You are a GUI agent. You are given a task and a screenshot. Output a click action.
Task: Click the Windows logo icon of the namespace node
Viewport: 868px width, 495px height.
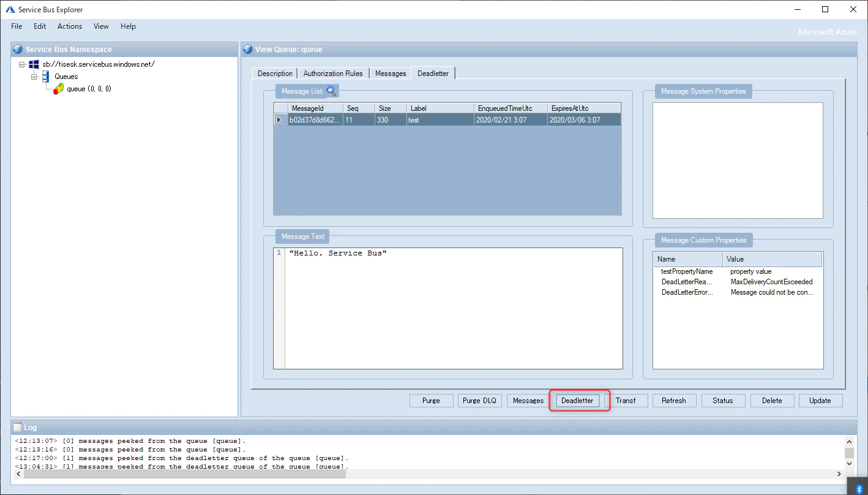tap(34, 64)
